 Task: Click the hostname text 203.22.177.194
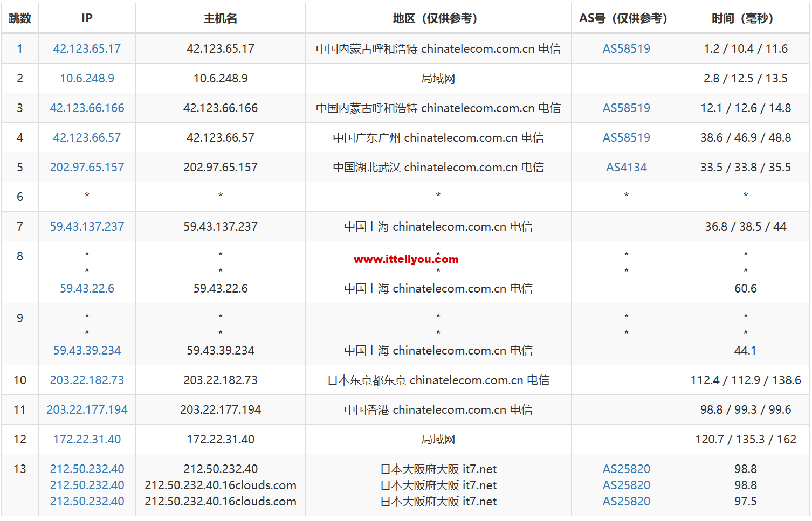(x=220, y=409)
